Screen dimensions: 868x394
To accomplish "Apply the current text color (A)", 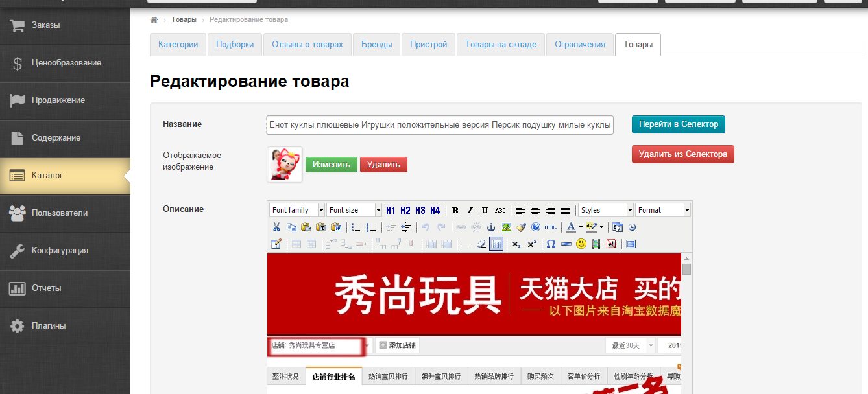I will [x=571, y=227].
